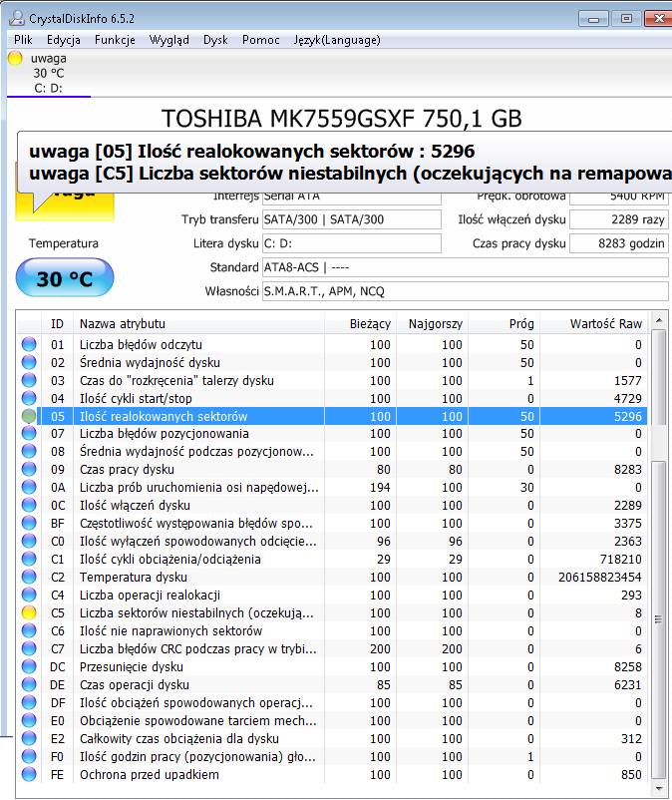
Task: Click the Najgorszy column header
Action: pos(433,323)
